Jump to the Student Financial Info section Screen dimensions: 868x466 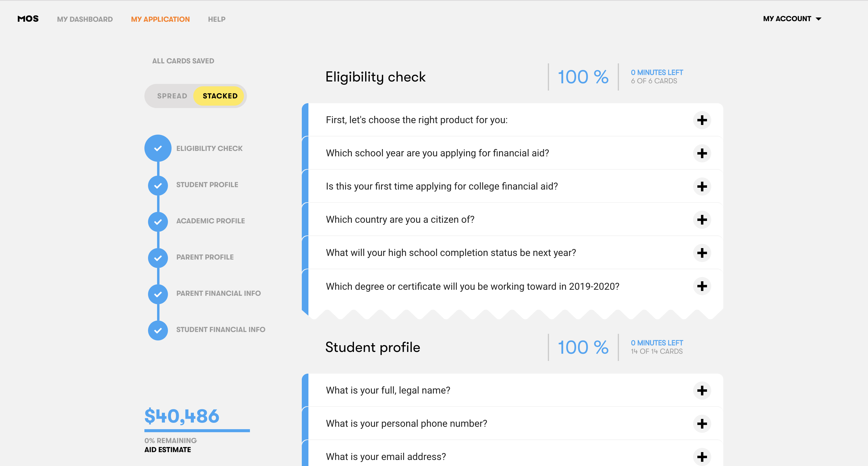(x=220, y=330)
